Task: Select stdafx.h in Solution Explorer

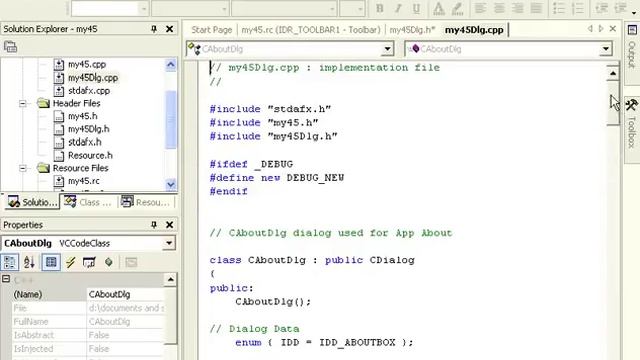Action: tap(84, 142)
